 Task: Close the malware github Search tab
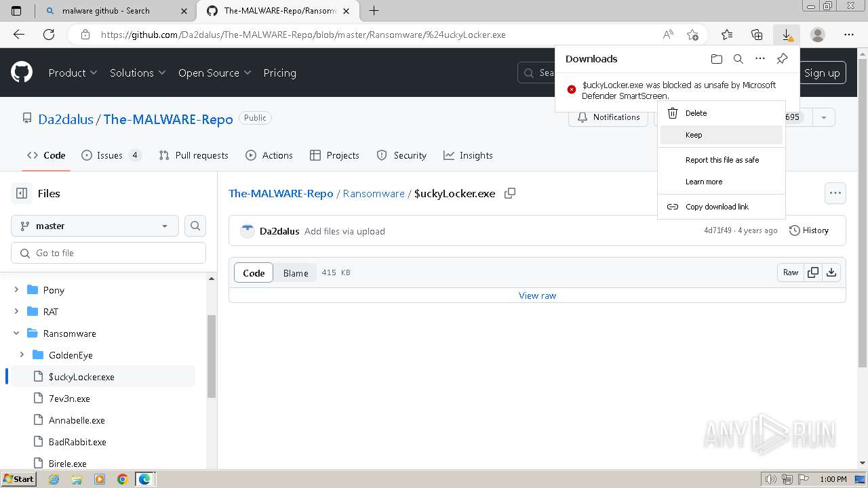click(184, 11)
